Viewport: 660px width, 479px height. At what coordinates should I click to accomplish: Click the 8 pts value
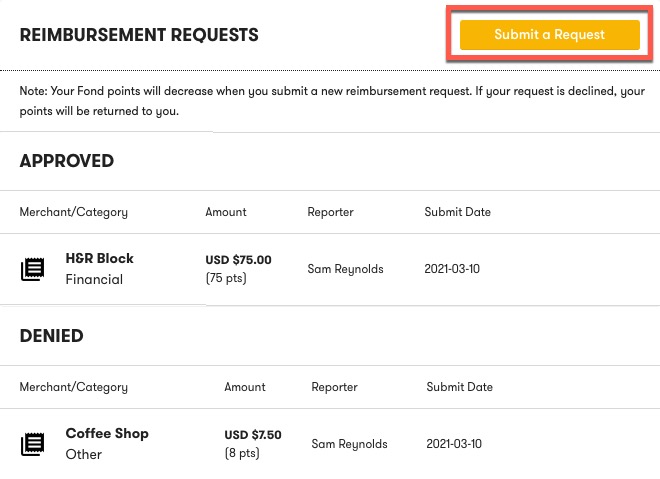point(242,453)
